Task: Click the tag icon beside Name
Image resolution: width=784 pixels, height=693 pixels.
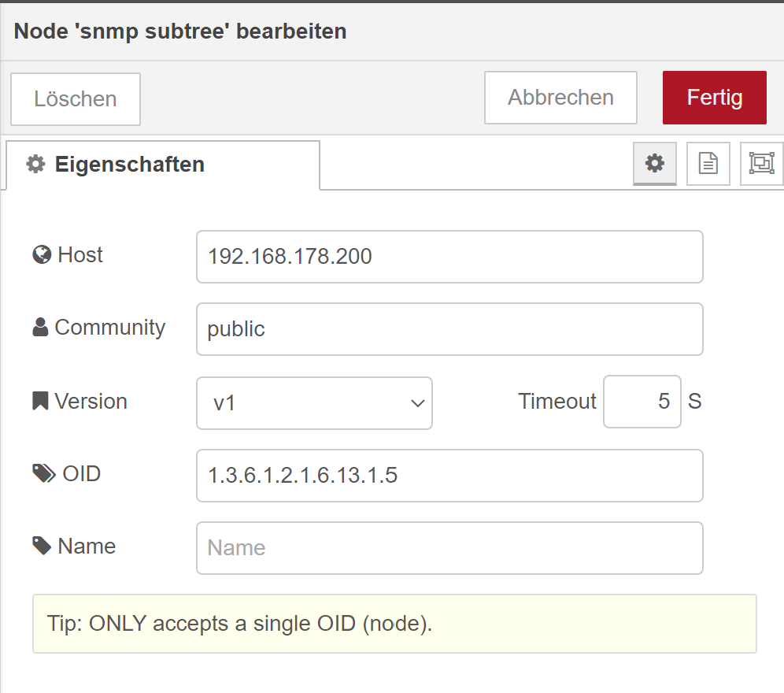Action: (43, 546)
